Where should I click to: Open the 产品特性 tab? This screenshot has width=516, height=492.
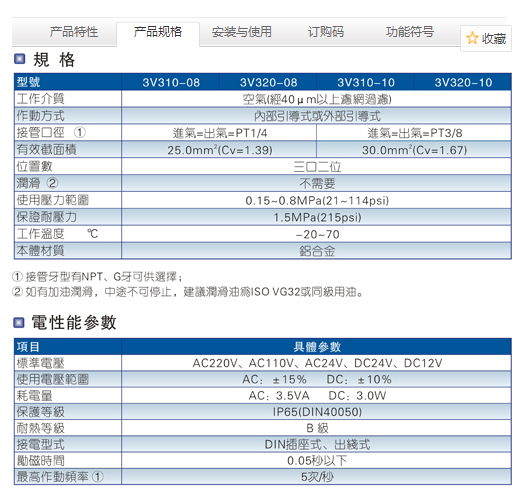point(74,32)
